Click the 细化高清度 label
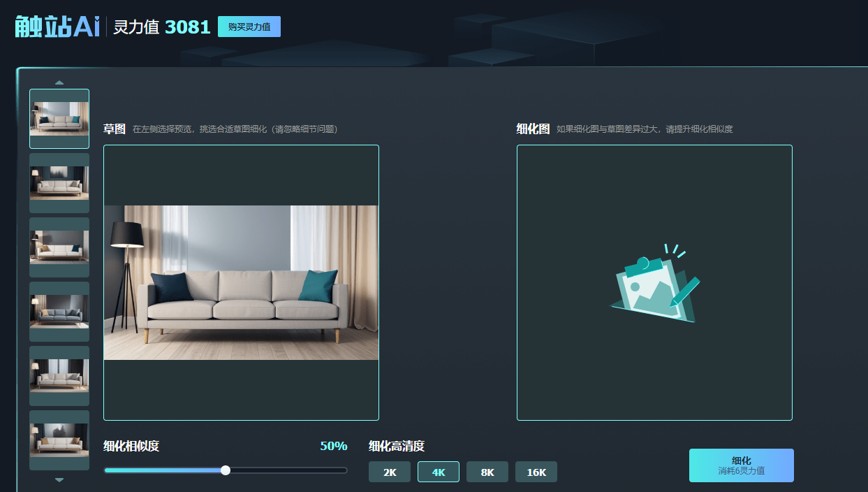Screen dimensions: 868x492 tap(397, 446)
